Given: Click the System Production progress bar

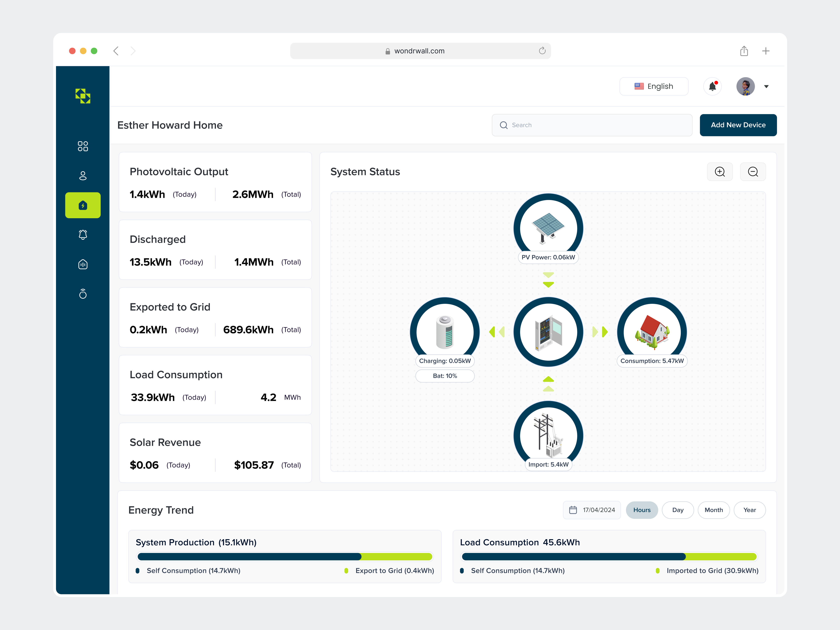Looking at the screenshot, I should point(285,557).
